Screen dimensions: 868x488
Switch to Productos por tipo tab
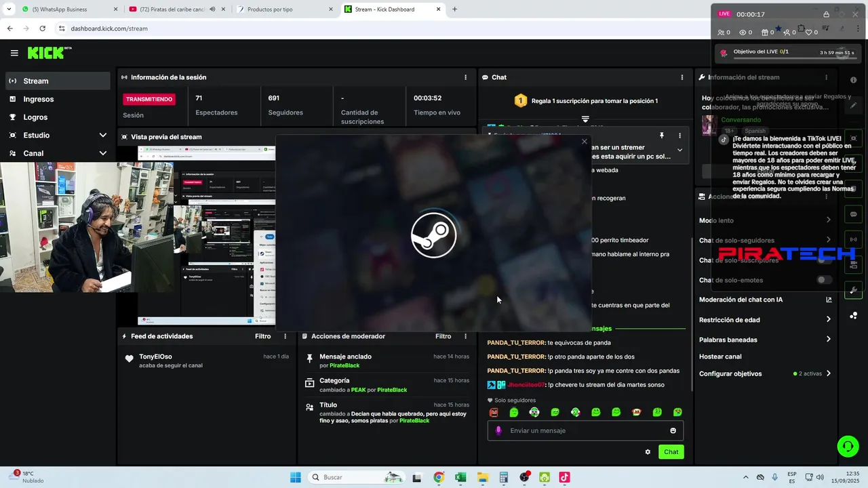[285, 9]
